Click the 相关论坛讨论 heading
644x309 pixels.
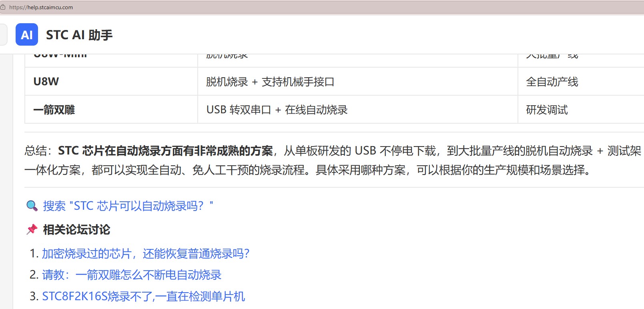(76, 229)
